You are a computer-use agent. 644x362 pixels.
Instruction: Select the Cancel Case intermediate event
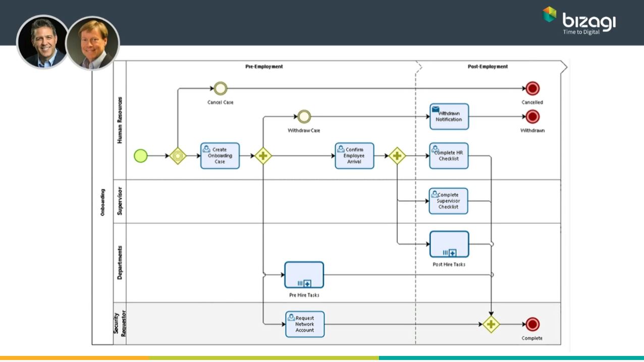coord(221,89)
